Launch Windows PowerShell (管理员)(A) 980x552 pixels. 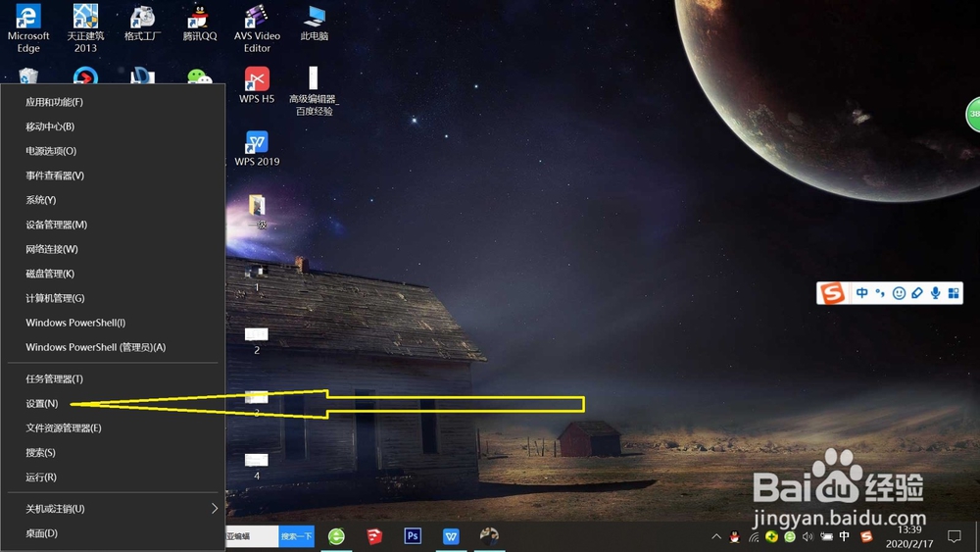[x=113, y=347]
